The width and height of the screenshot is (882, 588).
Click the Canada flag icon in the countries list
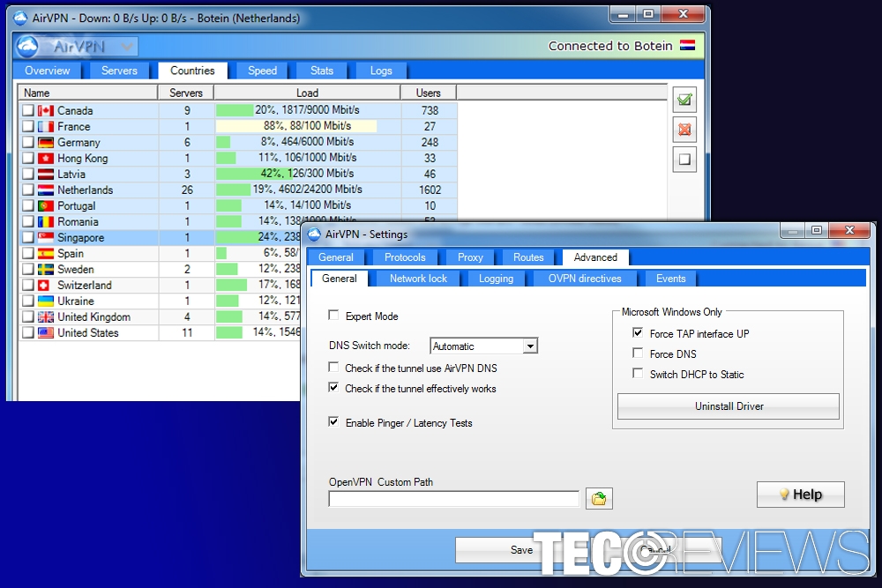(46, 111)
